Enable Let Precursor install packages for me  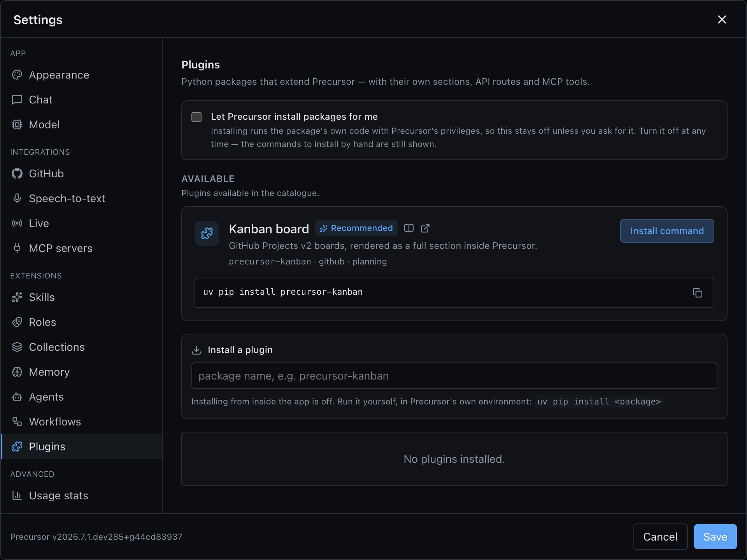tap(196, 117)
